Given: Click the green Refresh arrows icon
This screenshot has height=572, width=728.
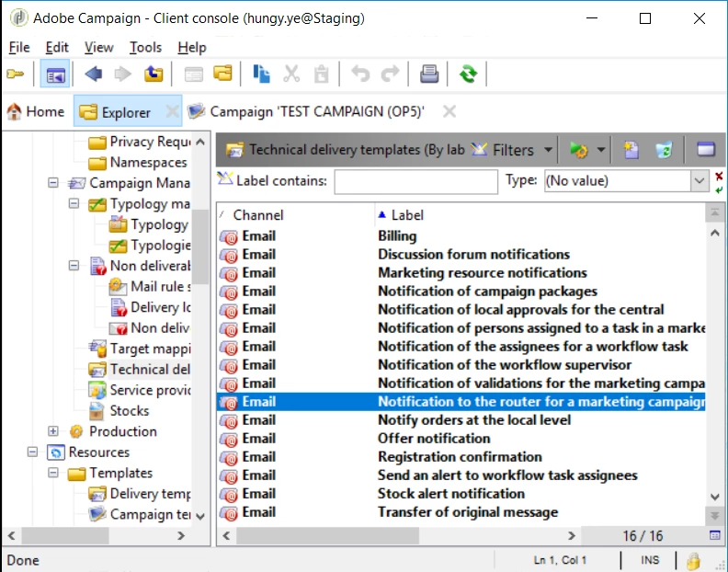Looking at the screenshot, I should click(x=468, y=74).
